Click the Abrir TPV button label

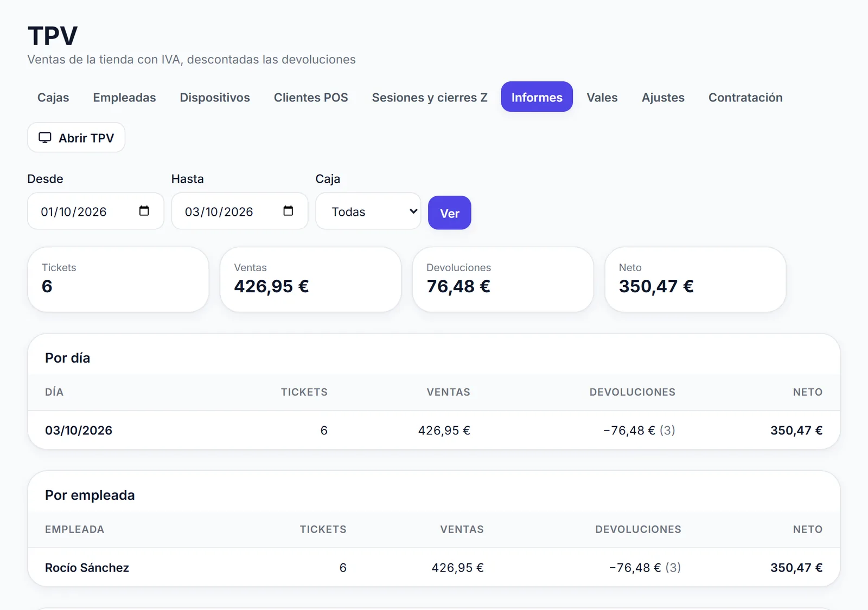(86, 138)
